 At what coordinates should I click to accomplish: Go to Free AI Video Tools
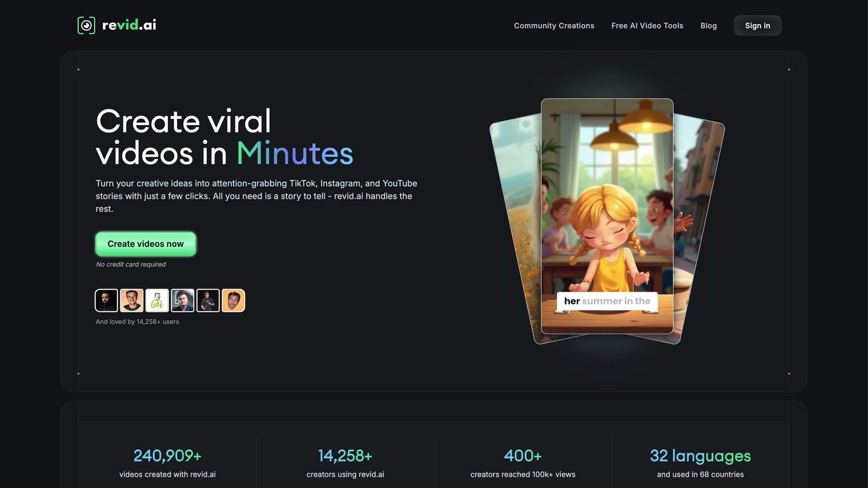647,25
